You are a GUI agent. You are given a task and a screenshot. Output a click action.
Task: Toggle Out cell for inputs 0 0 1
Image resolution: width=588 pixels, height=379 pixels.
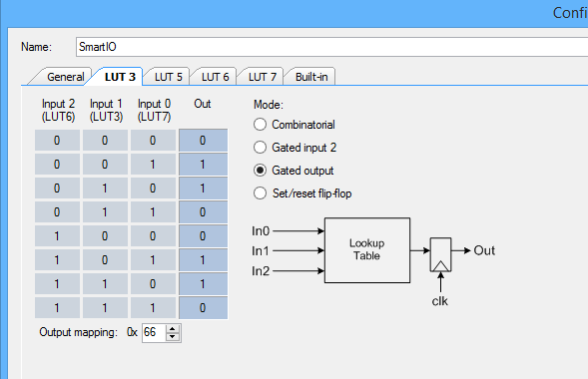pos(203,165)
